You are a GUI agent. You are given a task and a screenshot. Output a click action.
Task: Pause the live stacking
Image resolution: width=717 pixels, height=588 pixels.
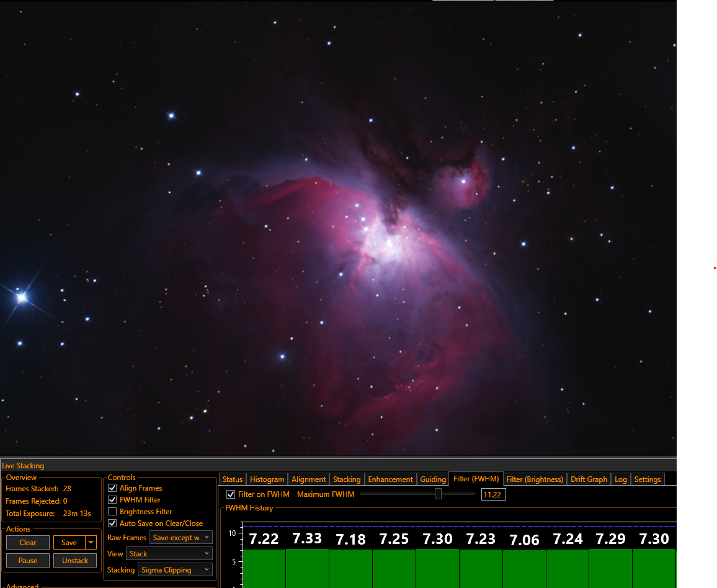pyautogui.click(x=28, y=560)
